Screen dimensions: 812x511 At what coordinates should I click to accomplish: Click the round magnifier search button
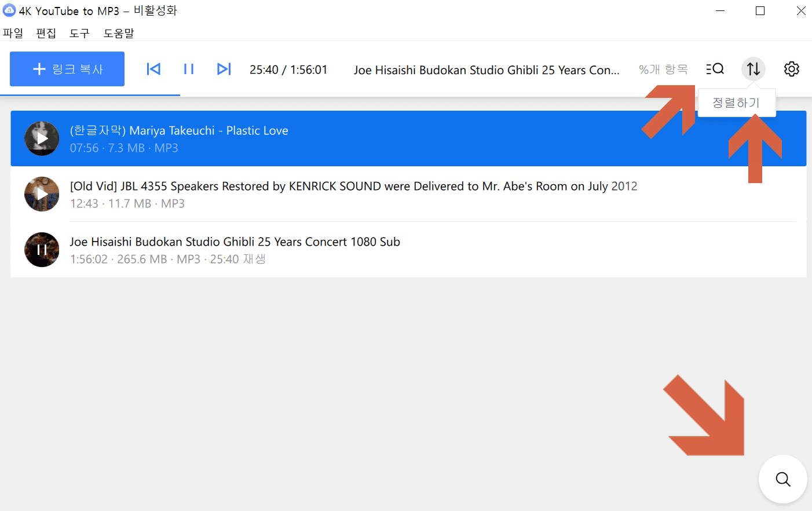click(783, 479)
